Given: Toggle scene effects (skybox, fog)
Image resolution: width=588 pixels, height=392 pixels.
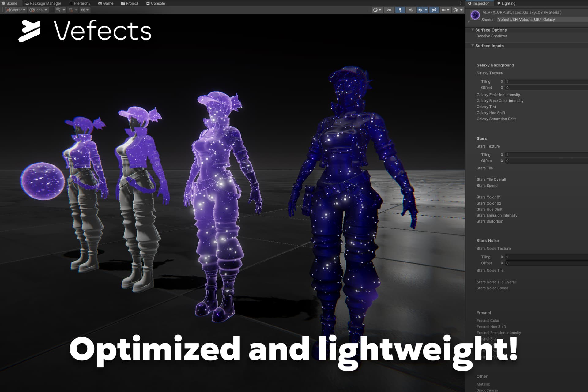Looking at the screenshot, I should click(420, 10).
